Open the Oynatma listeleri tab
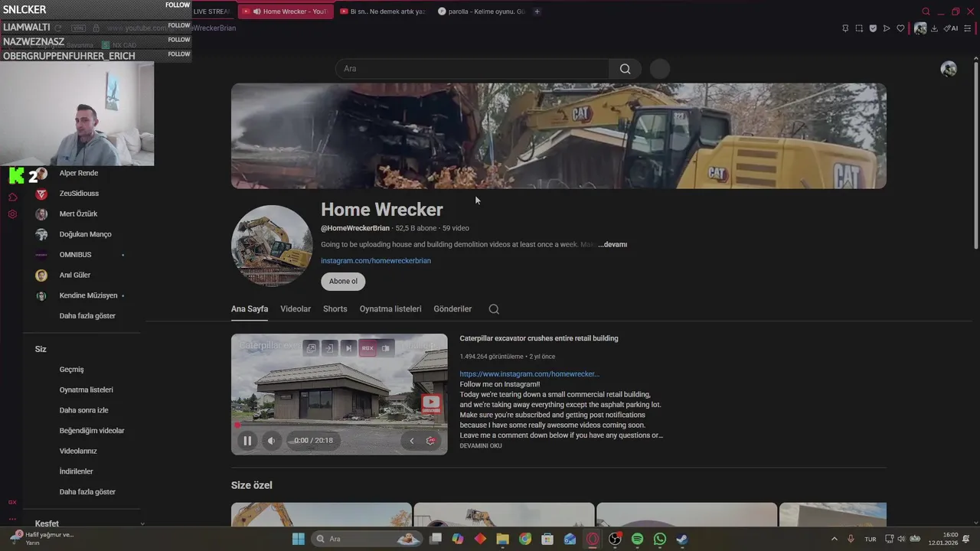The image size is (980, 551). [390, 309]
